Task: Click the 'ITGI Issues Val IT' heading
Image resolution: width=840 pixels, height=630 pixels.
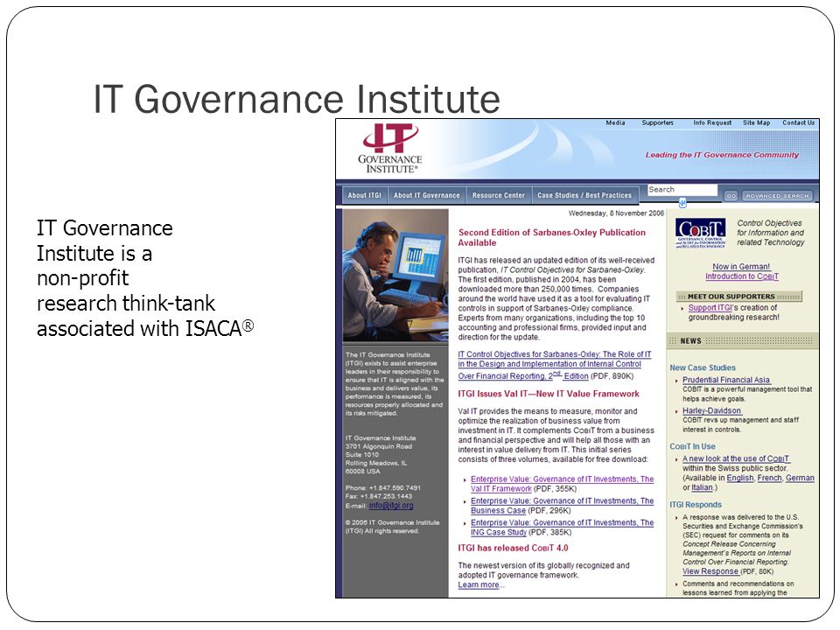Action: (x=549, y=394)
